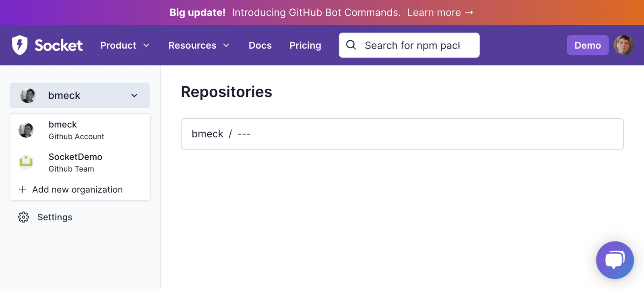The height and width of the screenshot is (289, 644).
Task: Click the Demo button
Action: pos(588,45)
